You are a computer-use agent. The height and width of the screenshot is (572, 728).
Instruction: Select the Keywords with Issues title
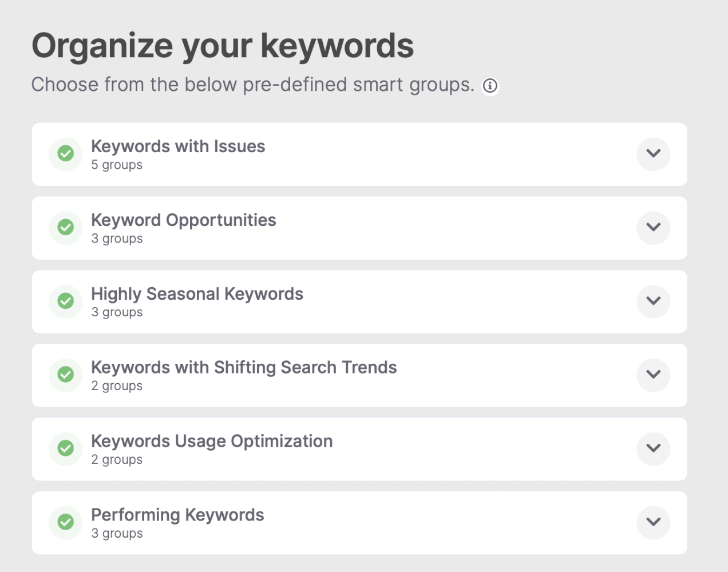pyautogui.click(x=178, y=146)
